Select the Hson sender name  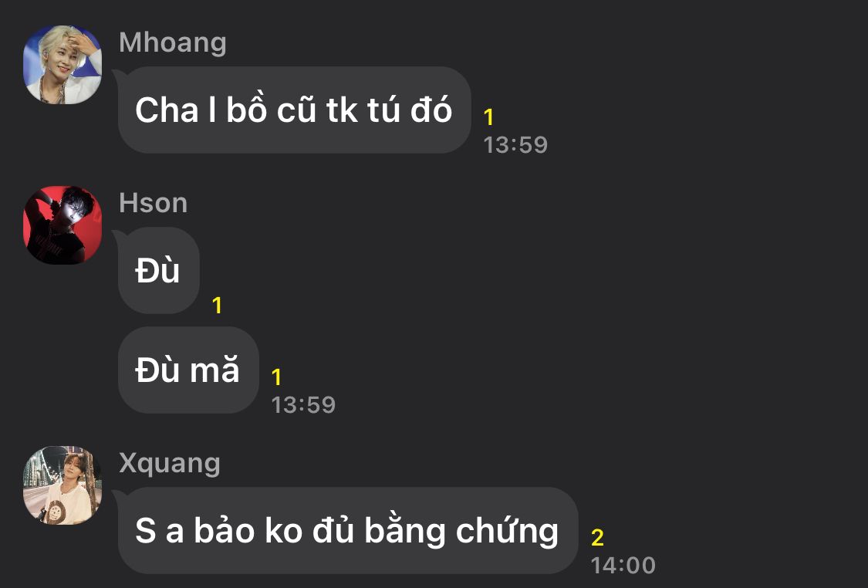coord(154,203)
